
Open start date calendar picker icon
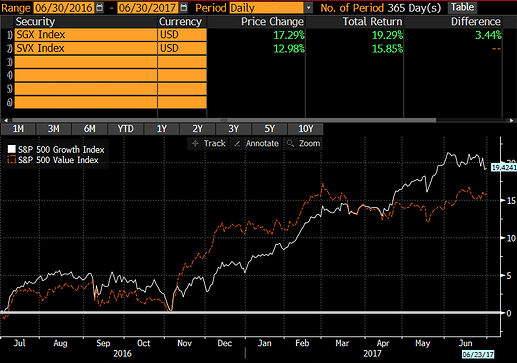pyautogui.click(x=99, y=7)
